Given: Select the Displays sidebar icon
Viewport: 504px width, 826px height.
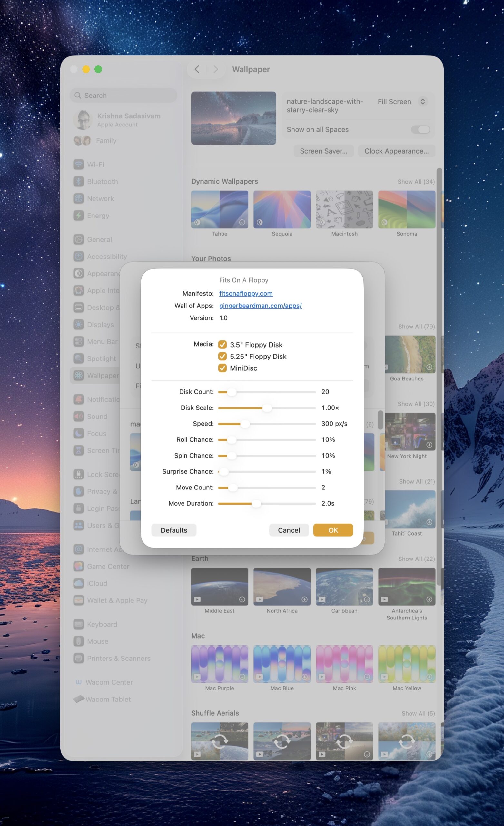Looking at the screenshot, I should 78,325.
